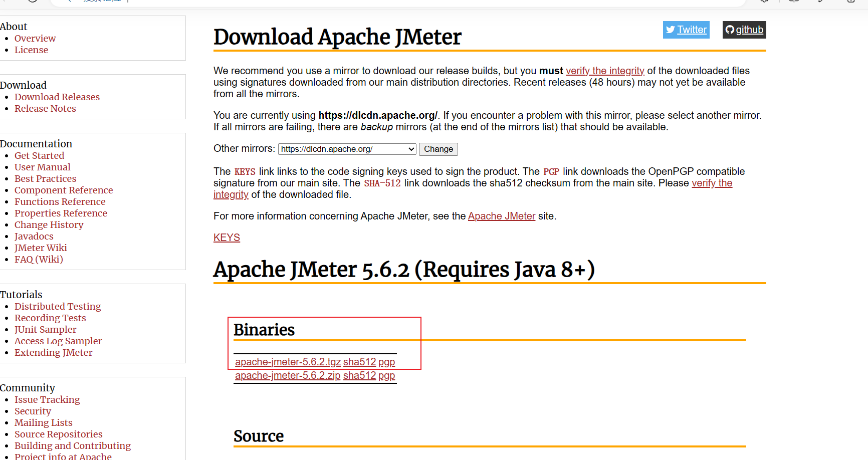The height and width of the screenshot is (460, 868).
Task: Open Building and Contributing page
Action: click(x=73, y=446)
